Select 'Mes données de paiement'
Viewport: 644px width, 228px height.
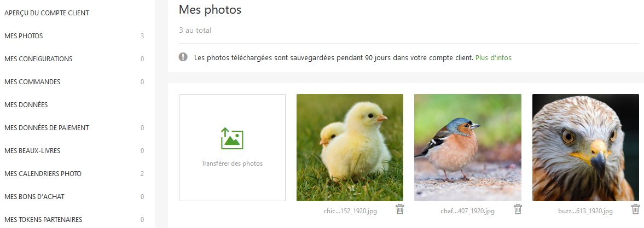pyautogui.click(x=74, y=128)
